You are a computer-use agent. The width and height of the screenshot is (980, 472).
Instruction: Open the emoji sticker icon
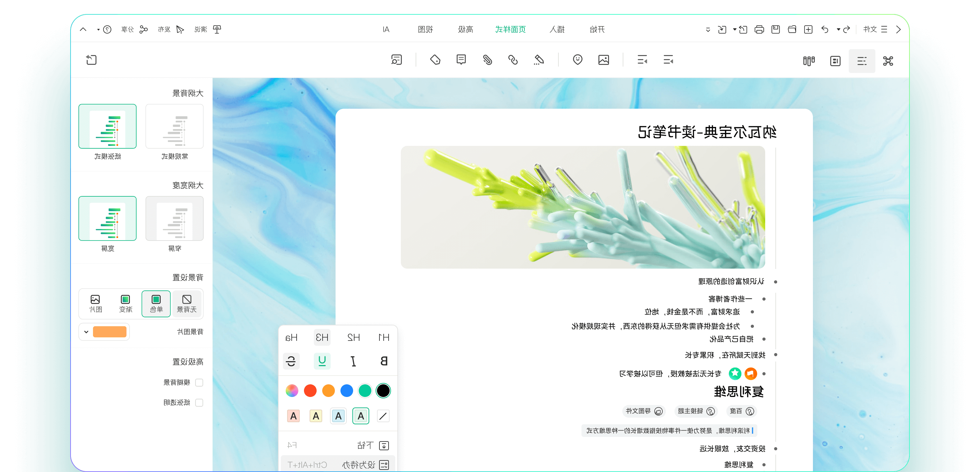point(577,60)
